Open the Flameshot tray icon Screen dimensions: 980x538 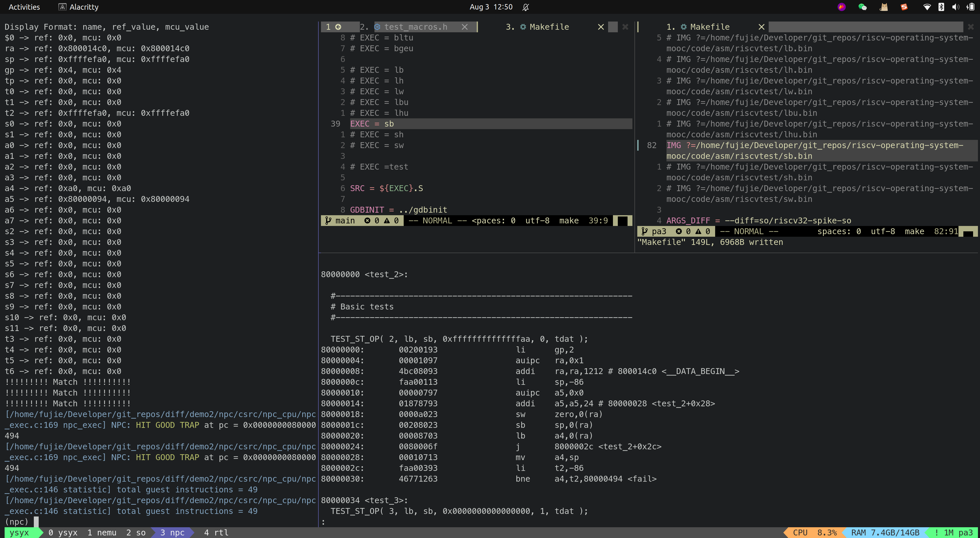click(x=841, y=7)
